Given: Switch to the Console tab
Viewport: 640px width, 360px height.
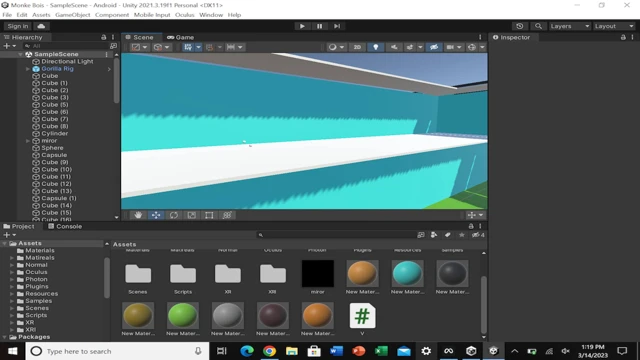Looking at the screenshot, I should coord(65,226).
